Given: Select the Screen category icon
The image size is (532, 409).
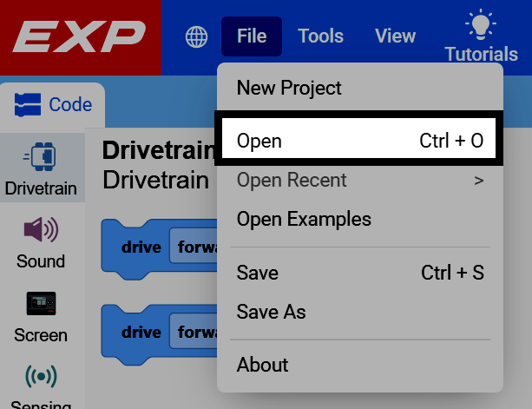Looking at the screenshot, I should pyautogui.click(x=41, y=303).
